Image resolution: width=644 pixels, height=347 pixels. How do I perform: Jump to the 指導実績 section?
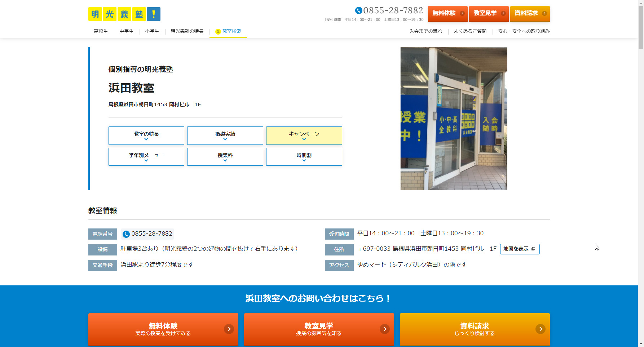coord(225,135)
